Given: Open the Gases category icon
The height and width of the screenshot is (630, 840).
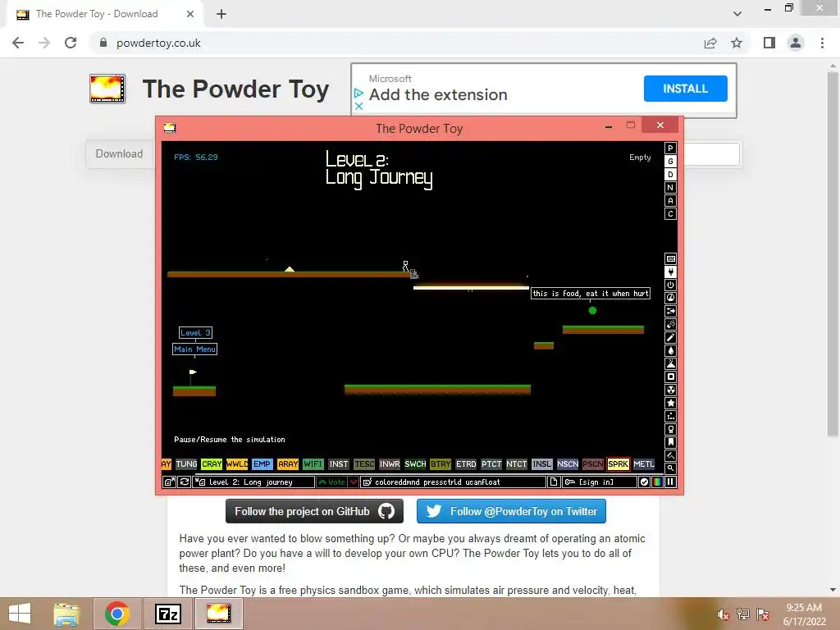Looking at the screenshot, I should pos(670,337).
